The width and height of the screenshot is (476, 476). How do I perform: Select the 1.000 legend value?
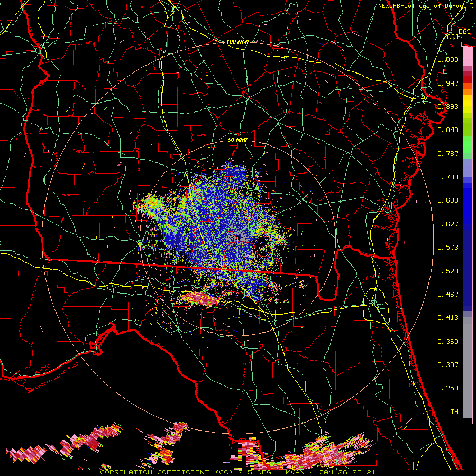tap(448, 59)
